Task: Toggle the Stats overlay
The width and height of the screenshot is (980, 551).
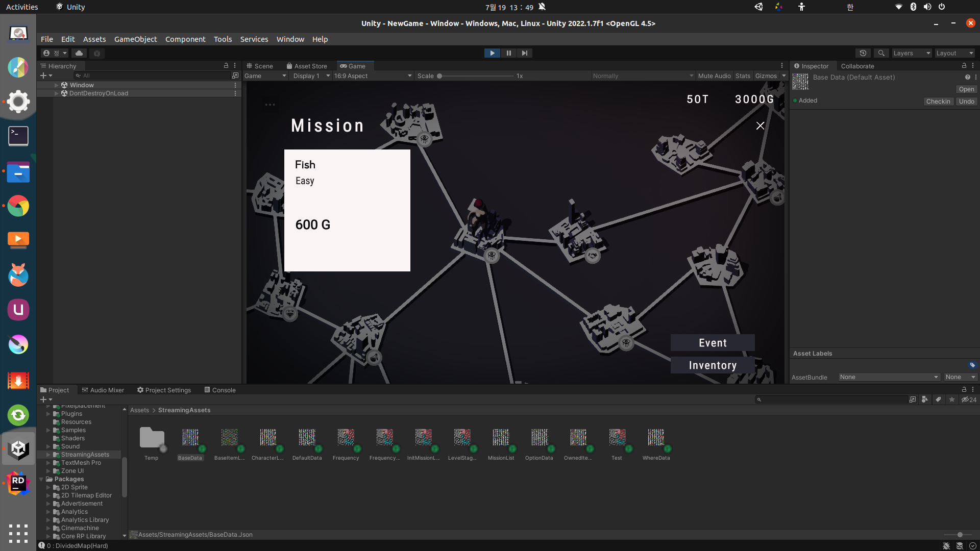Action: pos(743,76)
